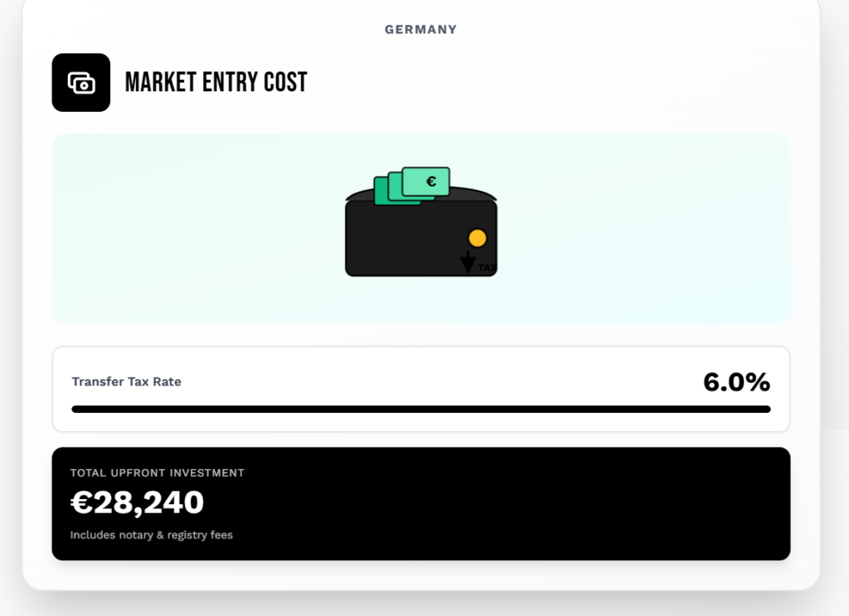Select the GERMANY country label
849x616 pixels.
pyautogui.click(x=420, y=30)
